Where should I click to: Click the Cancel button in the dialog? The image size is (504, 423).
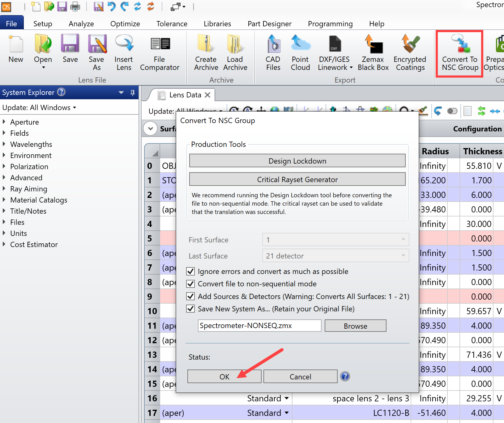(301, 377)
